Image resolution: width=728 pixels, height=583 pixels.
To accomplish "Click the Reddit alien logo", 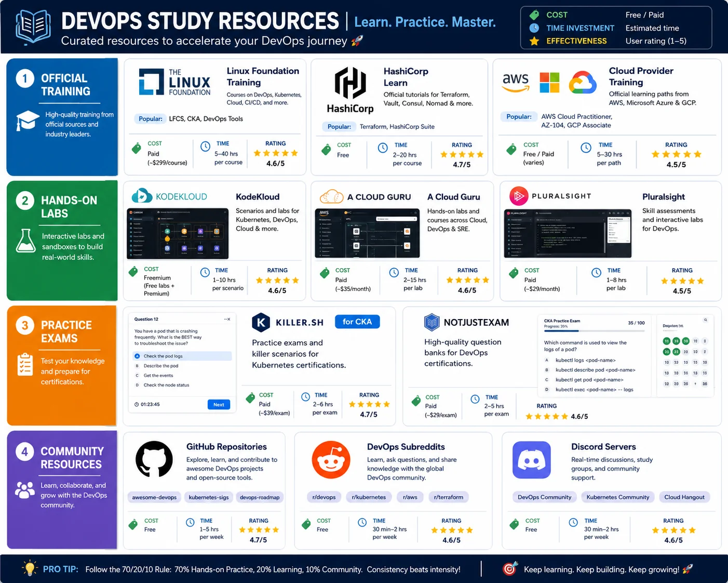I will [x=331, y=460].
